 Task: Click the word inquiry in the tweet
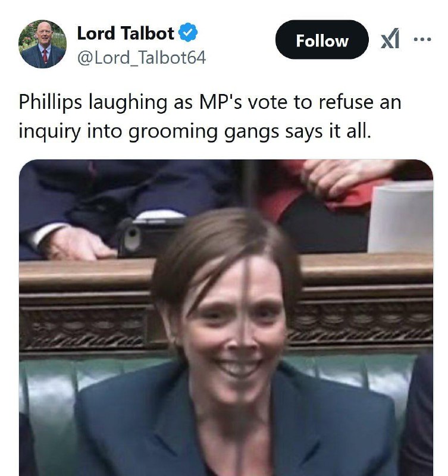click(50, 131)
